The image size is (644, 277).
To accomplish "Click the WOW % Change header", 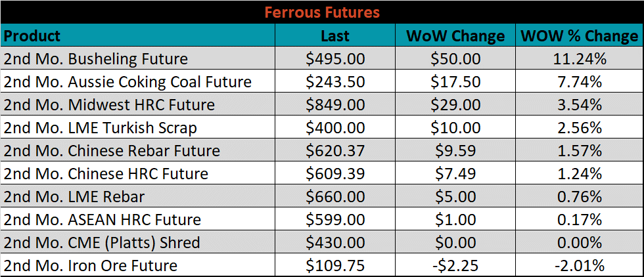I will (x=580, y=35).
